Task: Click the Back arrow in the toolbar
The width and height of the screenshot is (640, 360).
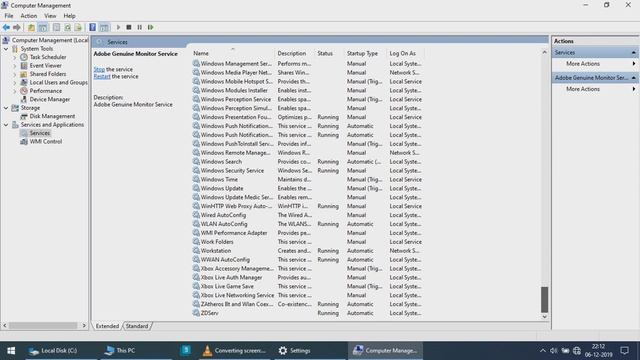Action: coord(6,27)
